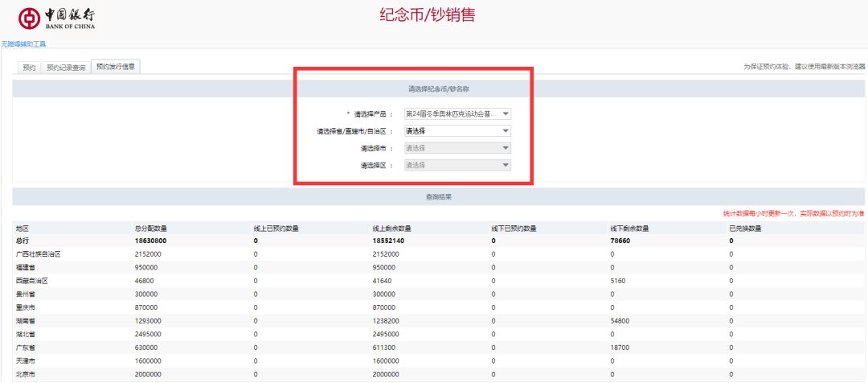Image resolution: width=868 pixels, height=383 pixels.
Task: Switch to the 预约 tab
Action: pyautogui.click(x=29, y=68)
